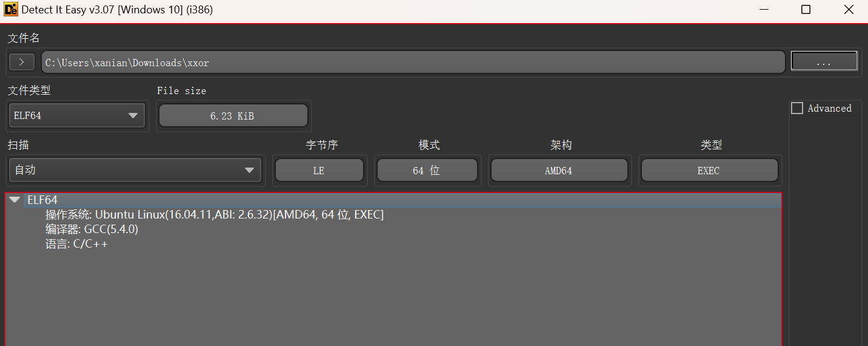Viewport: 868px width, 346px height.
Task: Click the AMD64 architecture button
Action: (x=559, y=171)
